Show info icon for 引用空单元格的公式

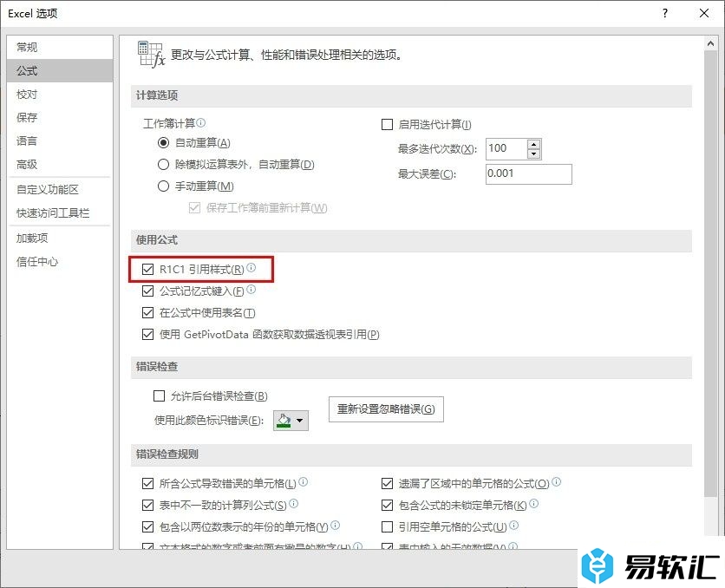click(x=514, y=526)
